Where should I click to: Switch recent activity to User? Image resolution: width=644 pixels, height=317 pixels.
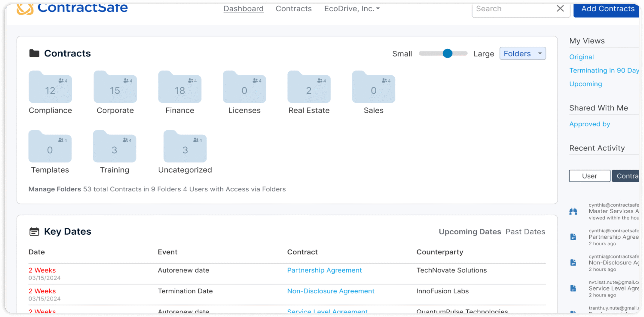coord(589,176)
